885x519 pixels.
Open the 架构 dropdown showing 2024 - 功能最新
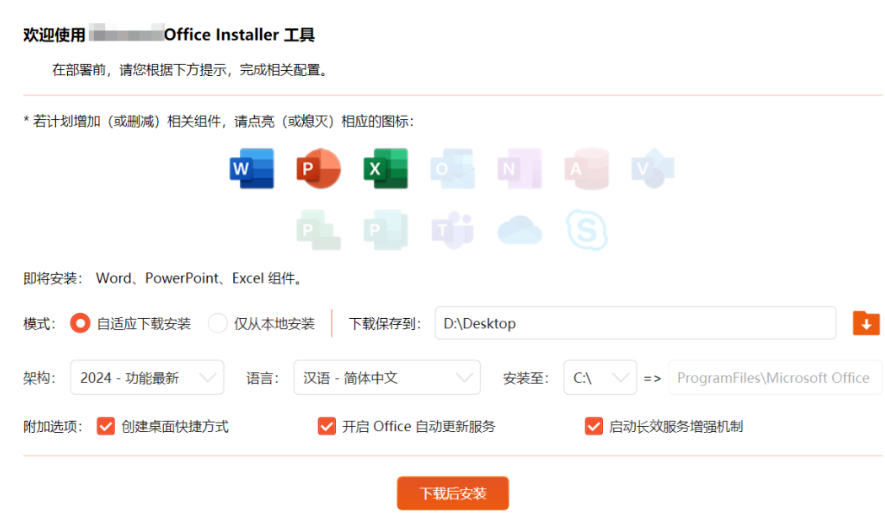(147, 377)
